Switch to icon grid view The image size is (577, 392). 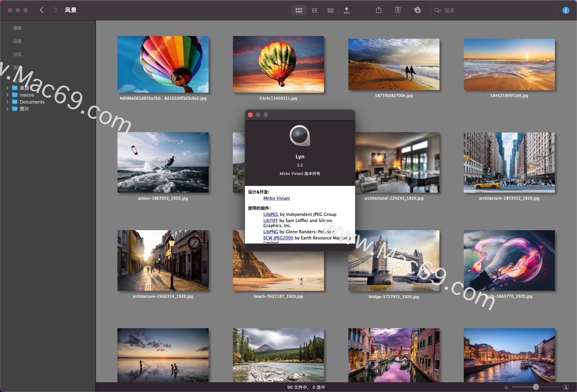coord(299,10)
